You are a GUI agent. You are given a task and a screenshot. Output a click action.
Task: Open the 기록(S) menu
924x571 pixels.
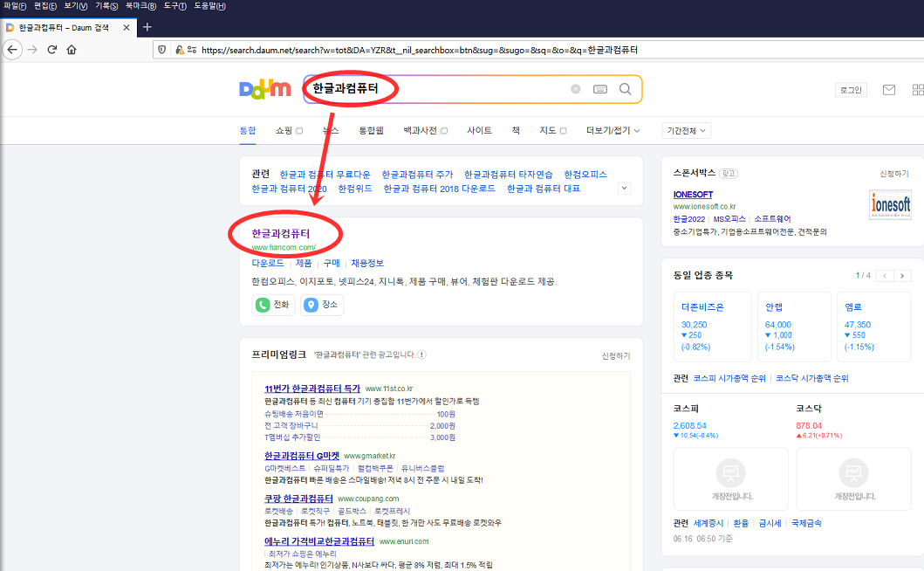pyautogui.click(x=106, y=6)
